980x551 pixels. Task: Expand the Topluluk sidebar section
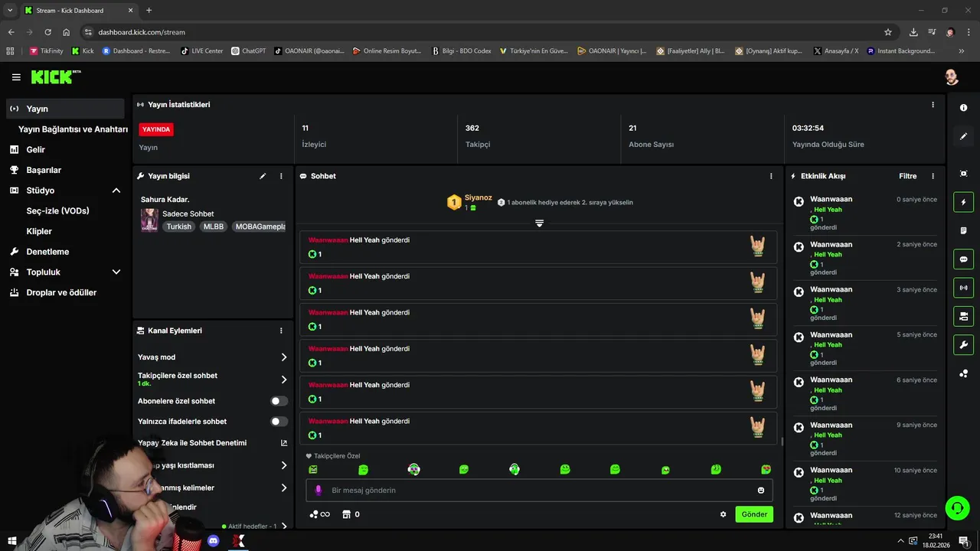pos(116,272)
